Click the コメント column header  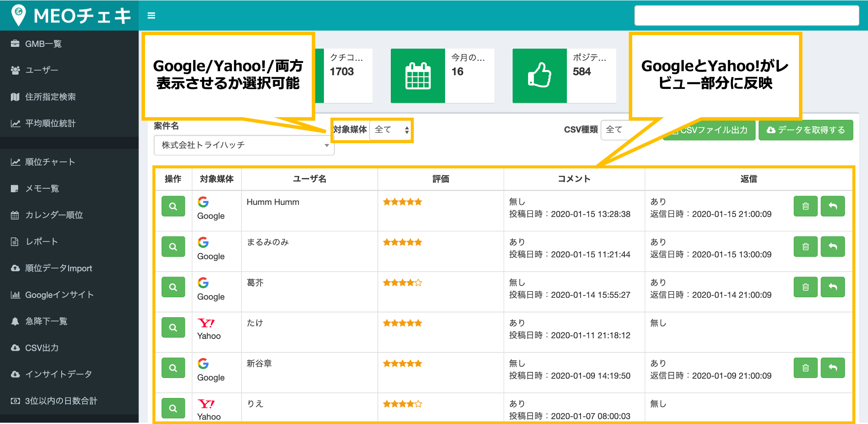tap(574, 179)
